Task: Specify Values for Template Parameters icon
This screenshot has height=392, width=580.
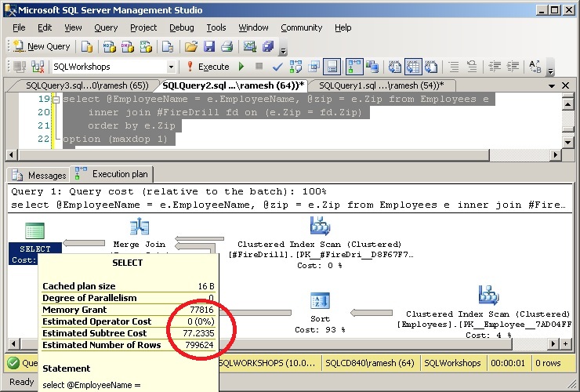Action: coord(535,67)
